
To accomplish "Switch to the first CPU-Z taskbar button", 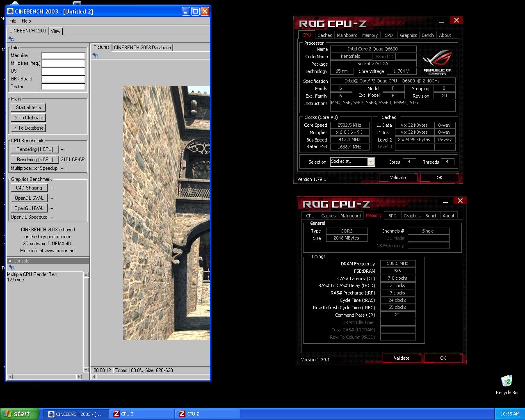I will 142,414.
